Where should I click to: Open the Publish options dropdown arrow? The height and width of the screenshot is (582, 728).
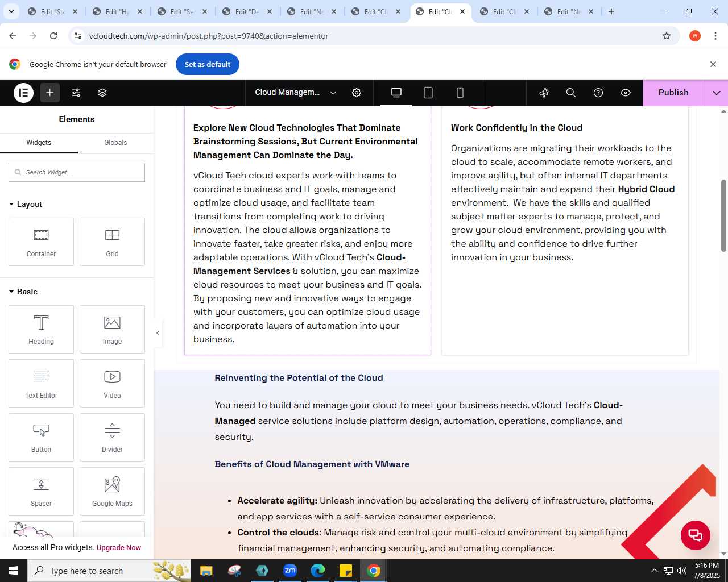[x=717, y=93]
